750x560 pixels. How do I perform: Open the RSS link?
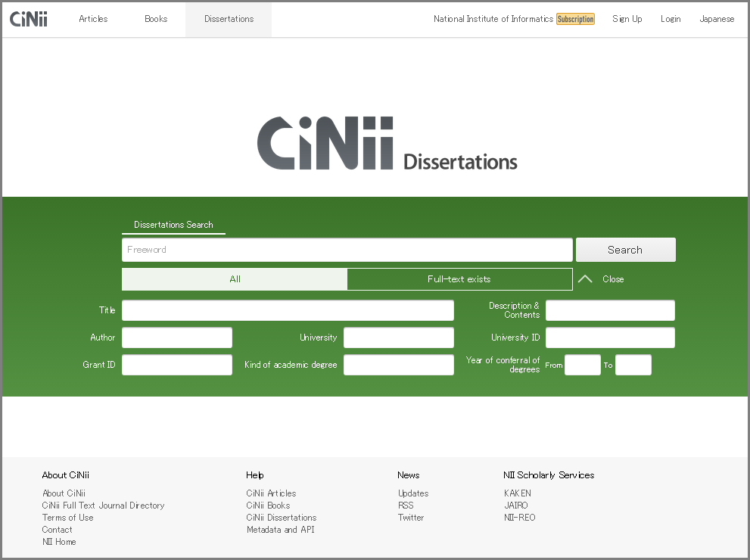406,506
